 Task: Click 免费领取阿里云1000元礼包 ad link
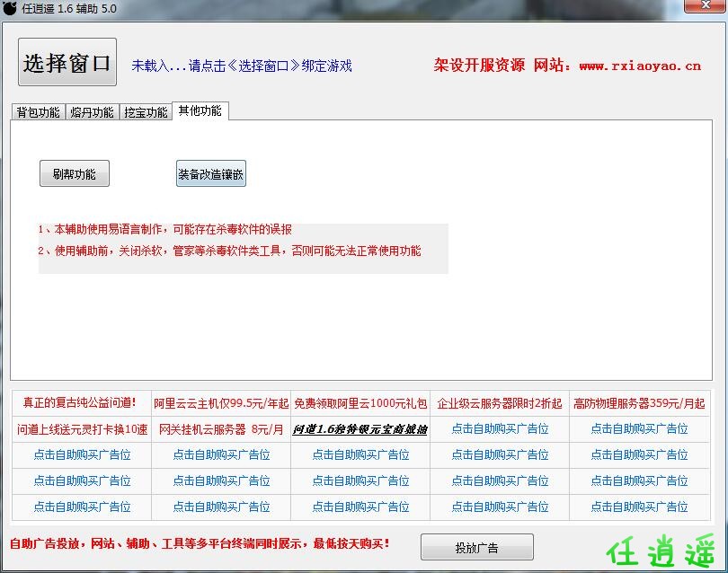[360, 403]
